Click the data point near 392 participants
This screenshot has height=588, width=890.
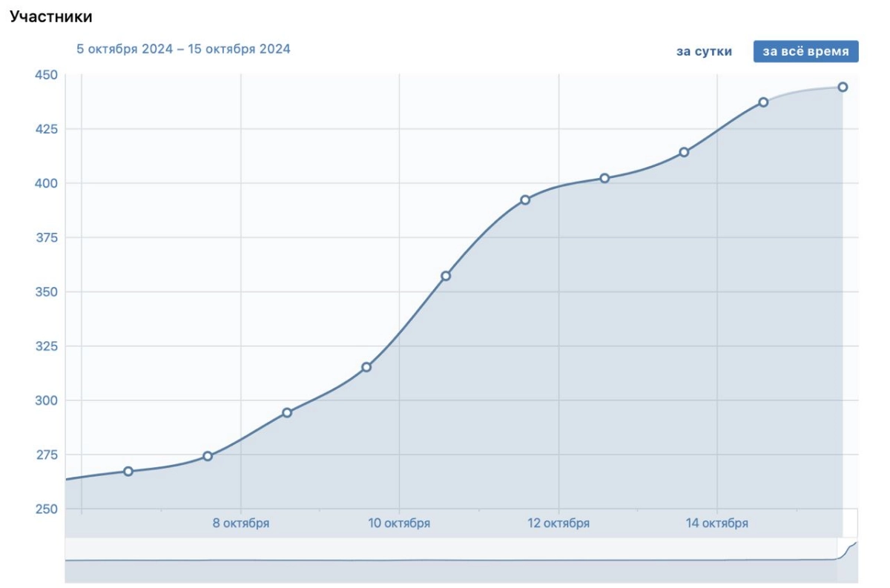[x=525, y=199]
